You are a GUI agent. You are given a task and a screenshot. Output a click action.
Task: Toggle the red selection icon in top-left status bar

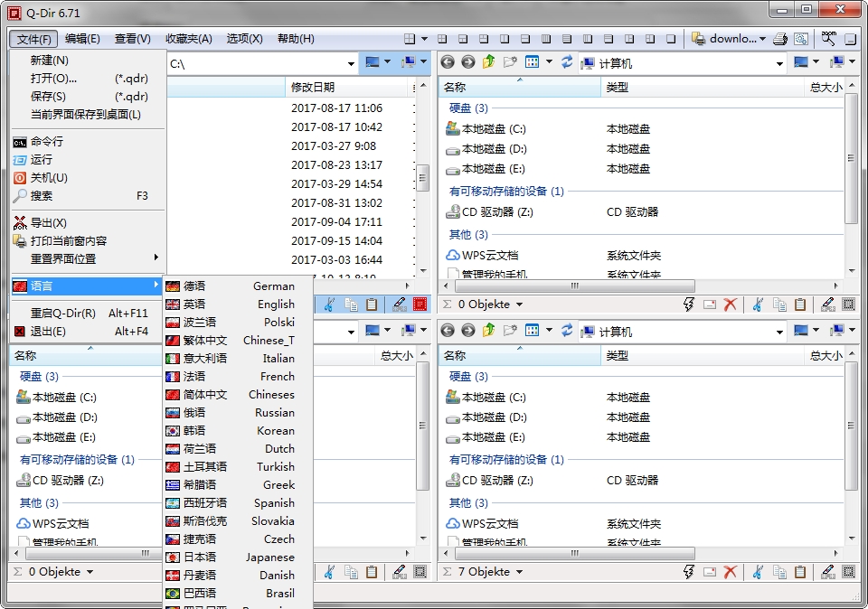[x=420, y=304]
